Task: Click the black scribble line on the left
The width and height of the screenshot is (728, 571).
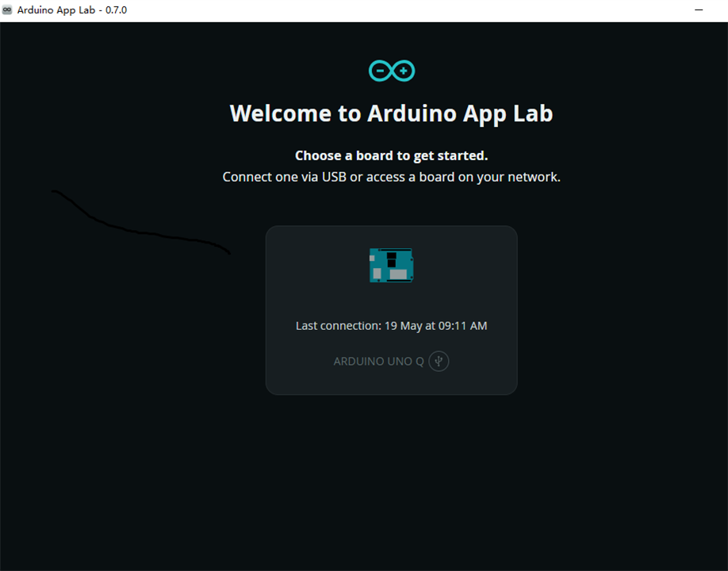Action: [x=140, y=222]
